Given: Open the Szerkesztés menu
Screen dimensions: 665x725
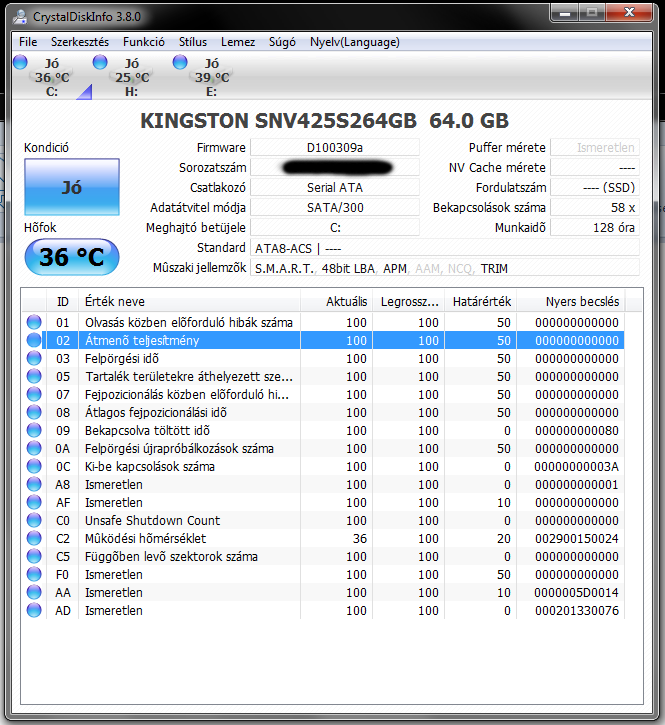Looking at the screenshot, I should [80, 42].
